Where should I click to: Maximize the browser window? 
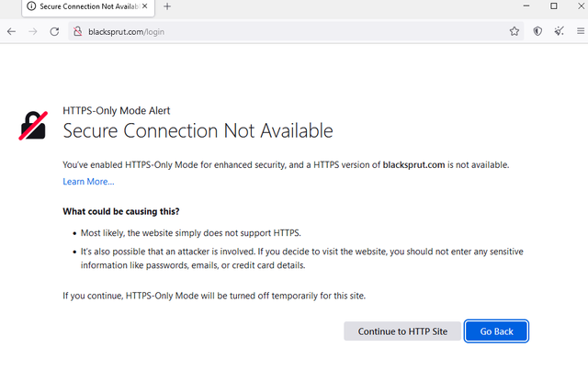[x=553, y=6]
